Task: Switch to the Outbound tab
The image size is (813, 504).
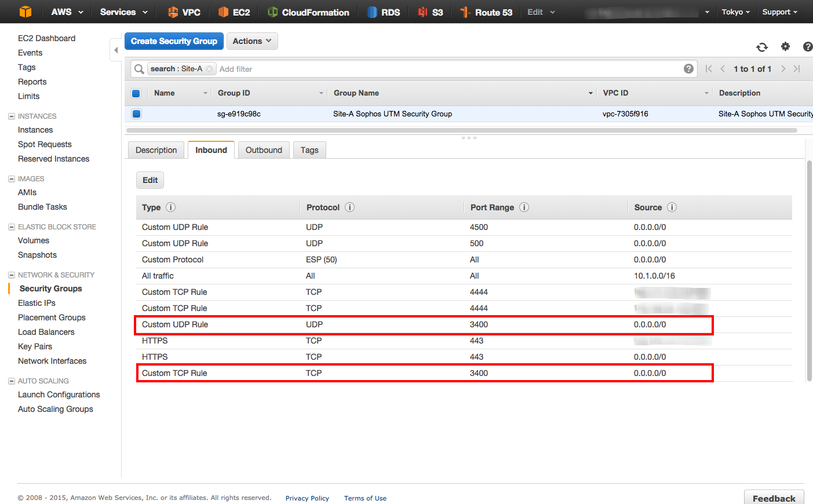Action: point(264,150)
